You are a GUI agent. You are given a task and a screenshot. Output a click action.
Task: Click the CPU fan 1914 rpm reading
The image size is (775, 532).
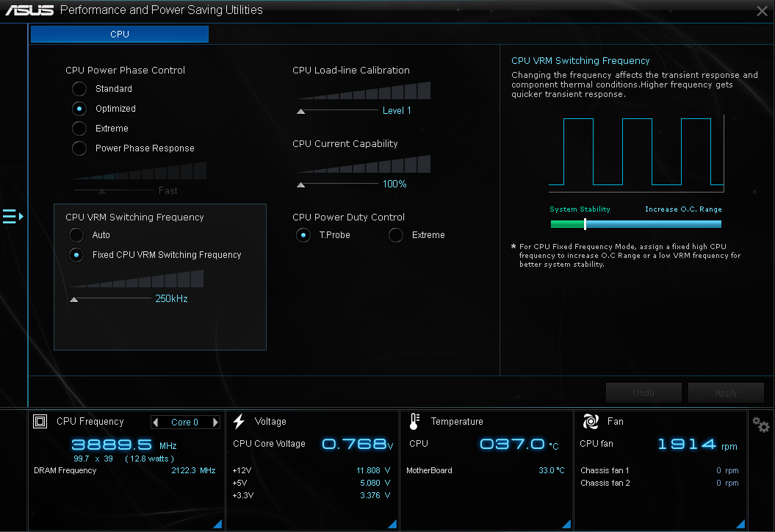pyautogui.click(x=697, y=445)
